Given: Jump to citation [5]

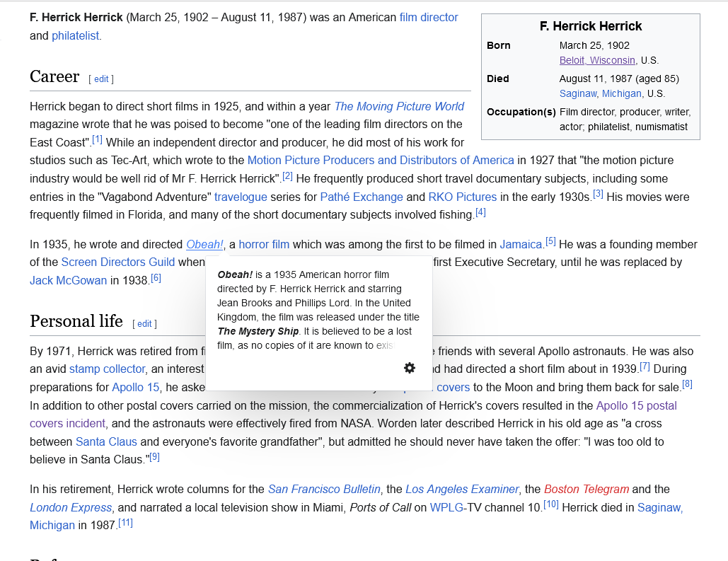Looking at the screenshot, I should (x=550, y=241).
